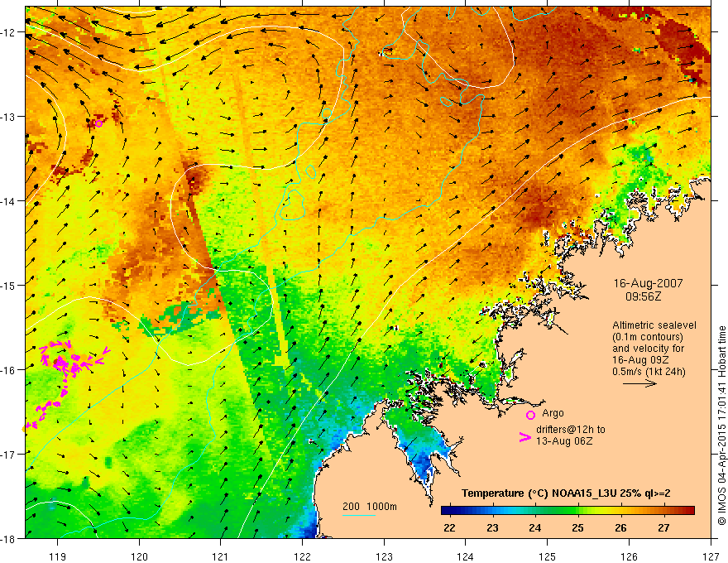
Task: Select the Argo float marker near 119.5E, 13S
Action: click(x=98, y=123)
